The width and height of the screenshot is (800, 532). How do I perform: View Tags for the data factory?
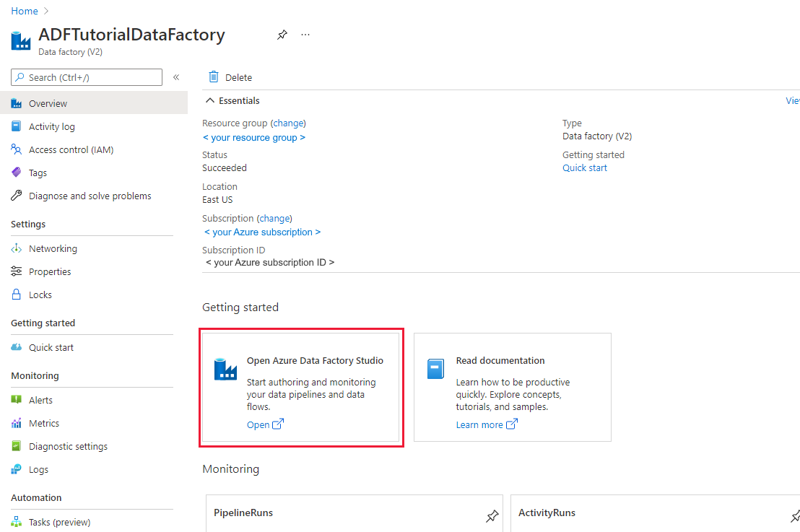click(x=41, y=173)
